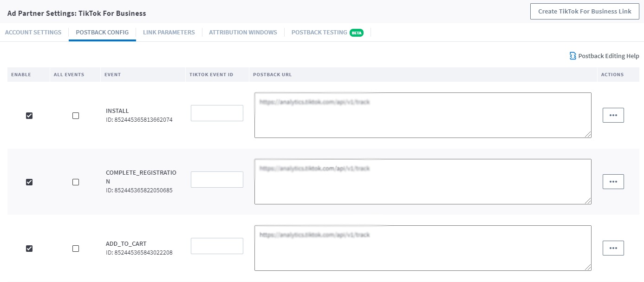
Task: Check All Events for COMPLETE_REGISTRATION
Action: [76, 182]
